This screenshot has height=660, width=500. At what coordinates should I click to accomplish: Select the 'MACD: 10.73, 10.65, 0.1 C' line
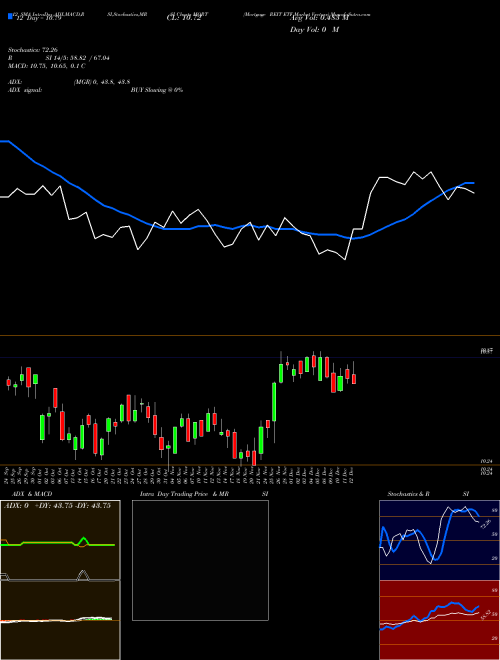point(47,66)
